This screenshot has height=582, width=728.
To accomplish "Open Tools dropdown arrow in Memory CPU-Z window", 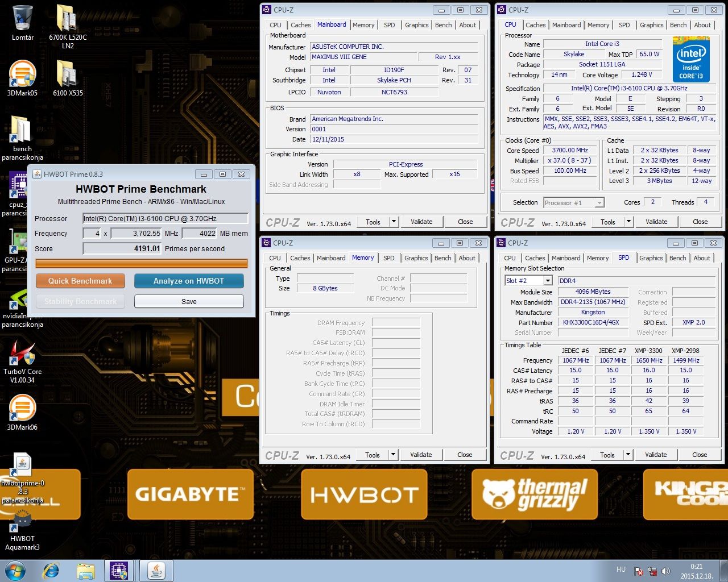I will (393, 455).
